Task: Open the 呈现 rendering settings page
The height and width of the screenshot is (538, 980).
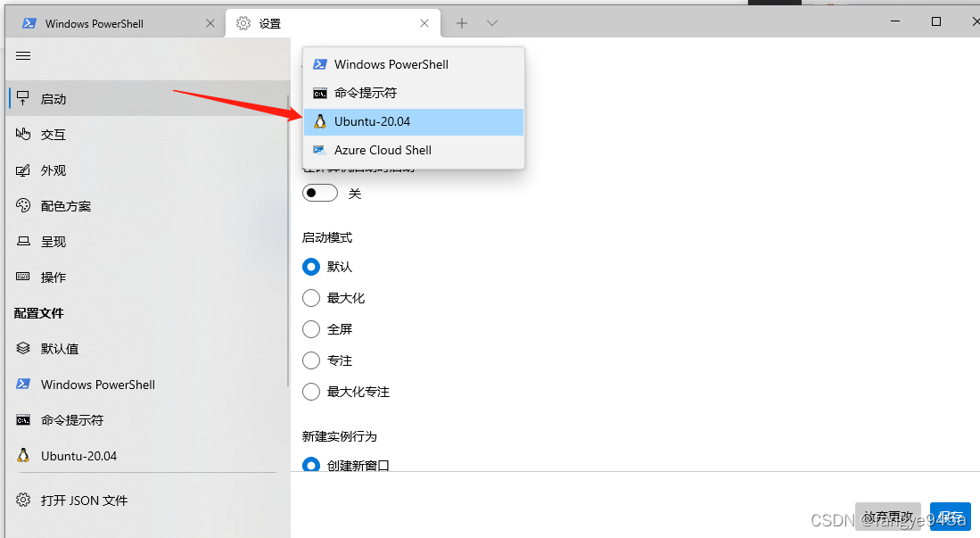Action: pos(149,242)
